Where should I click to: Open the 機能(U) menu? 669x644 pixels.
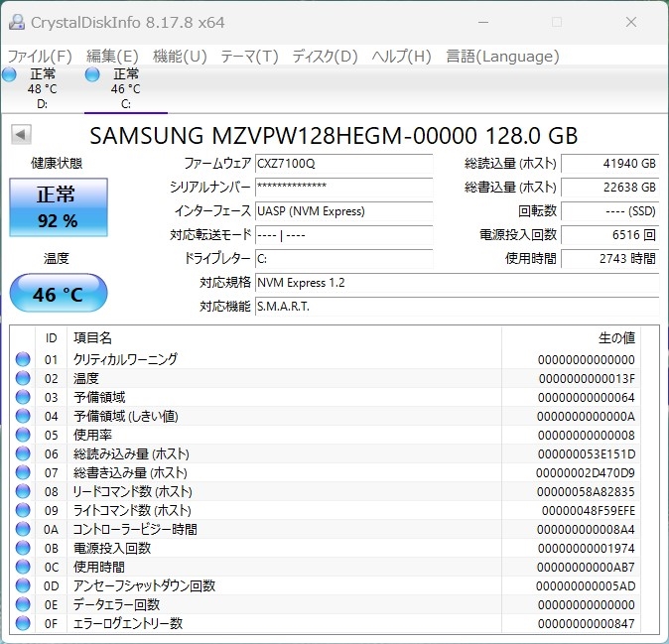click(x=180, y=57)
